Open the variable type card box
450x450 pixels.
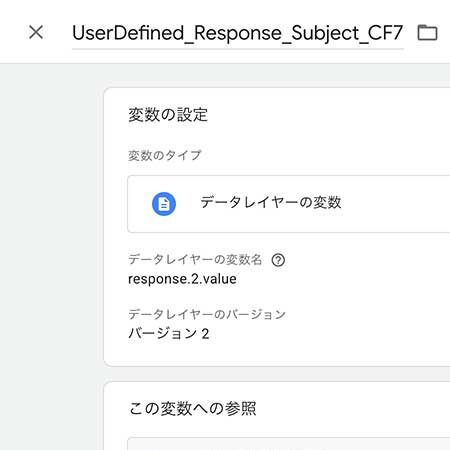coord(289,204)
